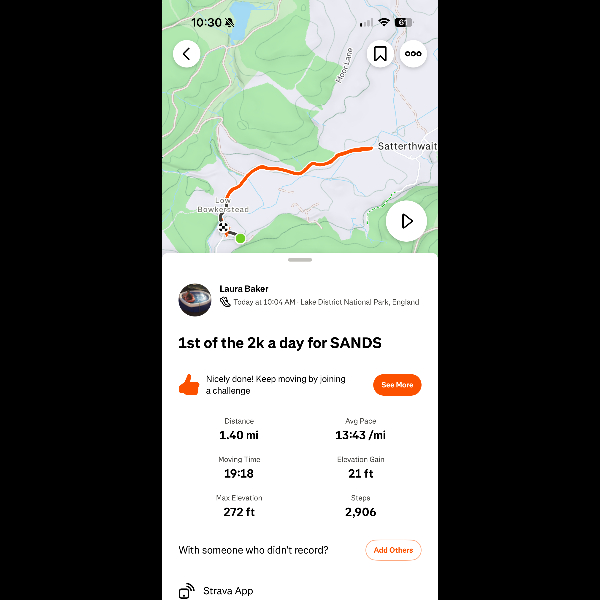Open Laura Baker's name link
Viewport: 600px width, 600px height.
click(x=244, y=289)
